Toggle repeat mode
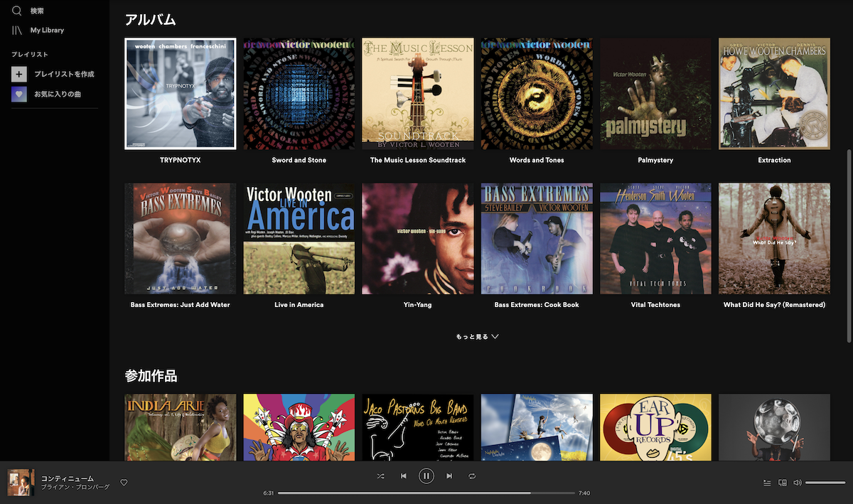Screen dimensions: 853x504 [x=472, y=476]
